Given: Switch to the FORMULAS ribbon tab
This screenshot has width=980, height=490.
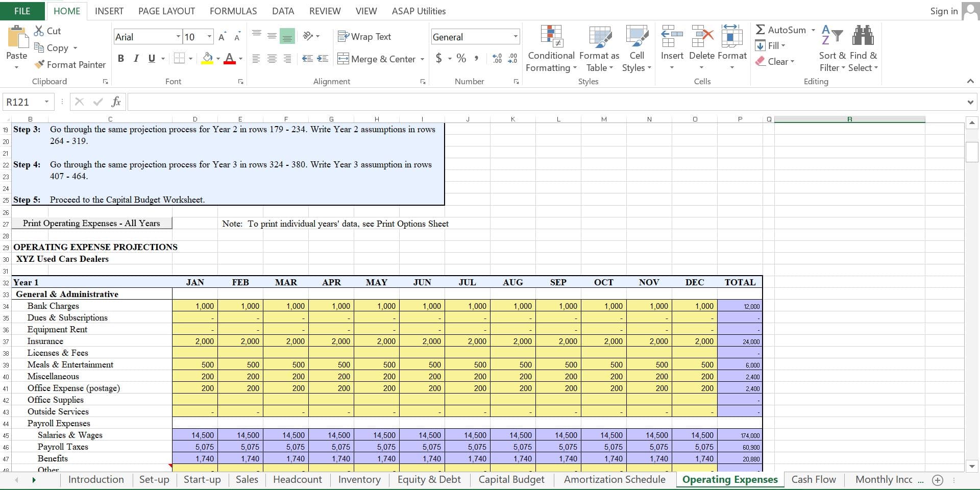Looking at the screenshot, I should (x=233, y=11).
